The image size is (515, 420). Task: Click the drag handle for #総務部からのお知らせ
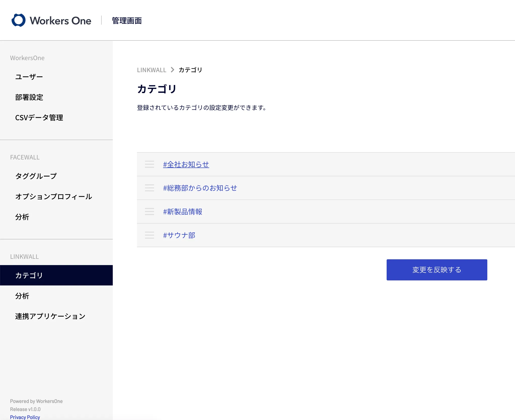(x=150, y=188)
